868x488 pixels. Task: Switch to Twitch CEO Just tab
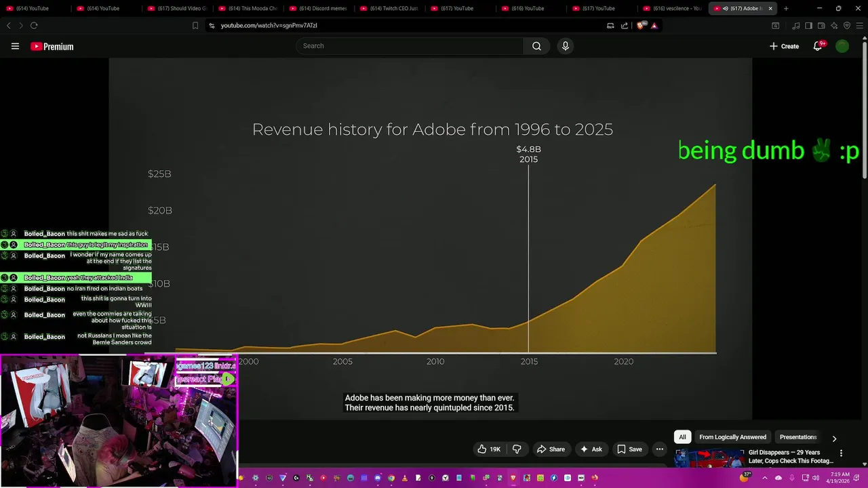(389, 8)
